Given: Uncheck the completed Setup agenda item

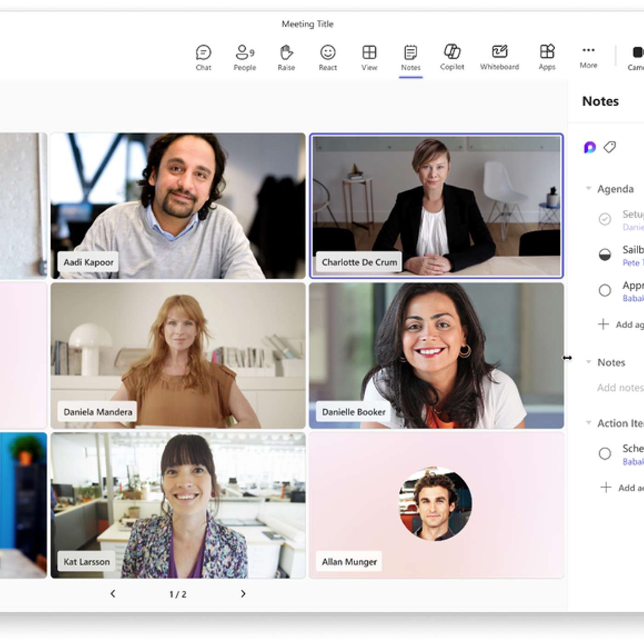Looking at the screenshot, I should (605, 219).
